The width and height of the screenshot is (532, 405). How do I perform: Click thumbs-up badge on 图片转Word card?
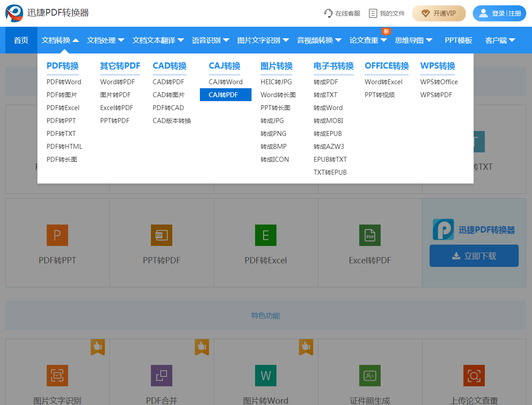pyautogui.click(x=306, y=347)
